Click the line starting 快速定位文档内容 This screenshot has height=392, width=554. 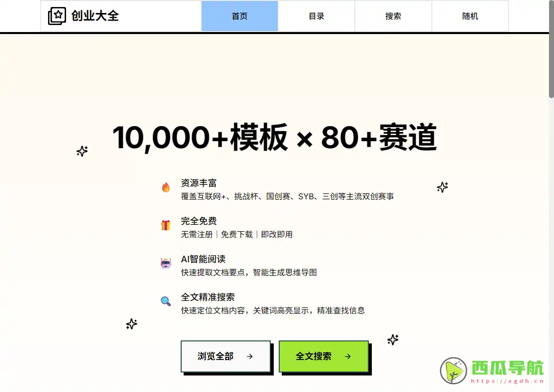tap(273, 311)
